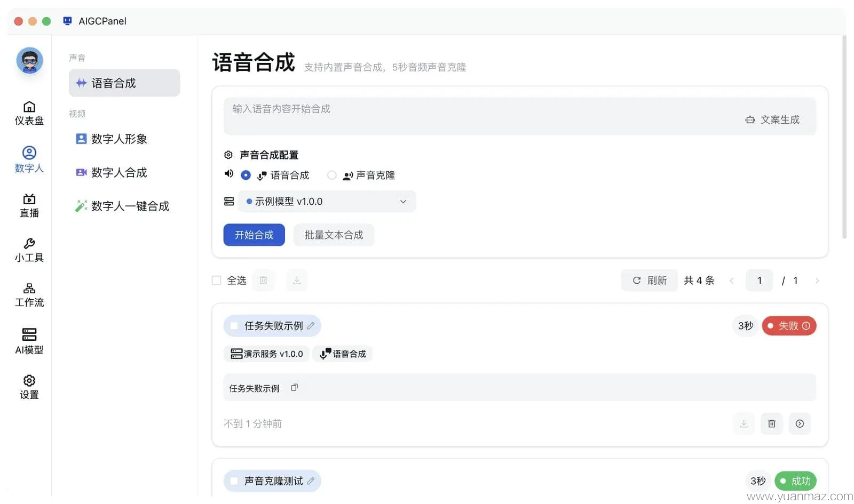854x504 pixels.
Task: Click the 文案生成 button
Action: pos(772,119)
